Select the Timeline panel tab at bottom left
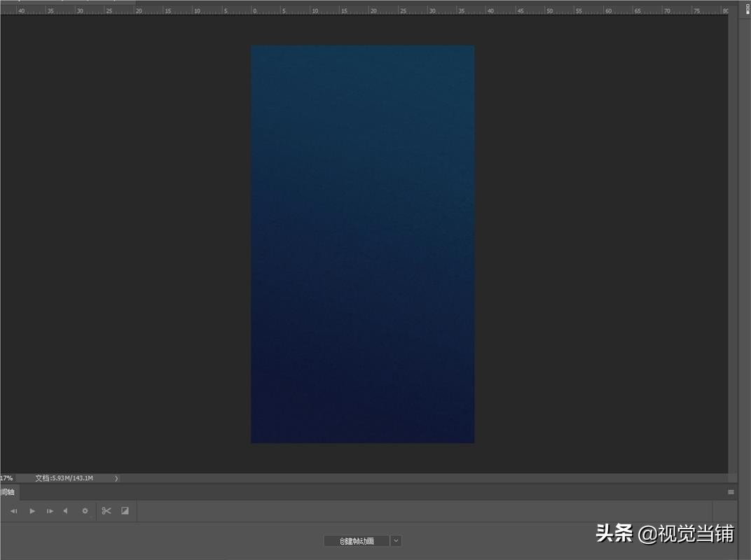The height and width of the screenshot is (560, 751). (x=7, y=492)
